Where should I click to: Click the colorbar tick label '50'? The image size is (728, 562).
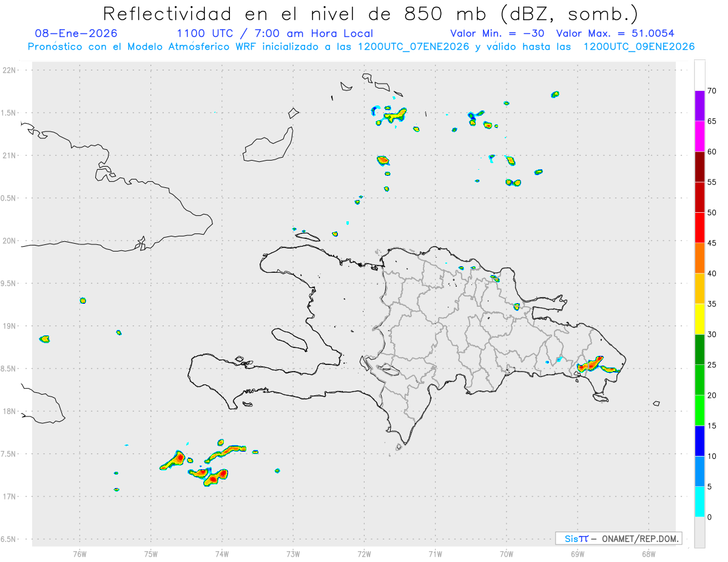712,213
